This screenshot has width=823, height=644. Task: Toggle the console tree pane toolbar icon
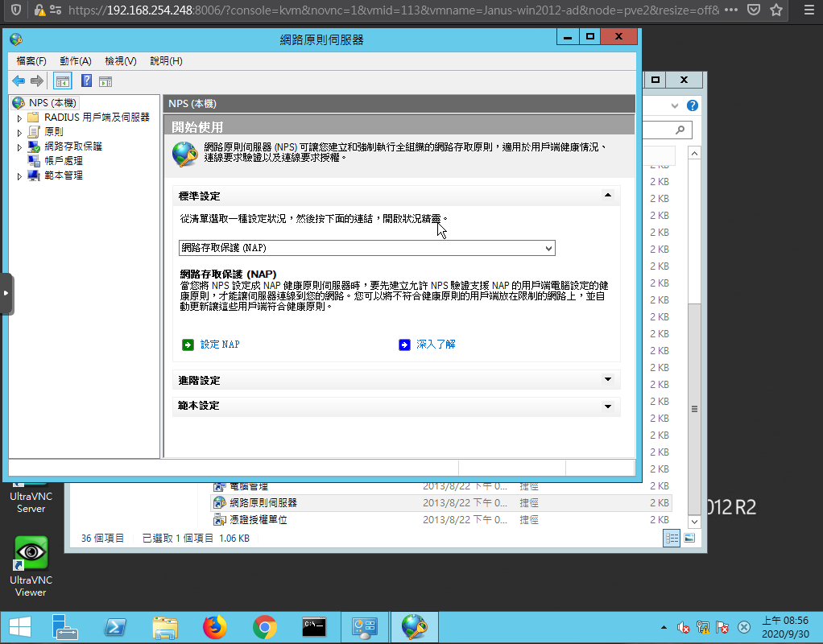(x=62, y=80)
